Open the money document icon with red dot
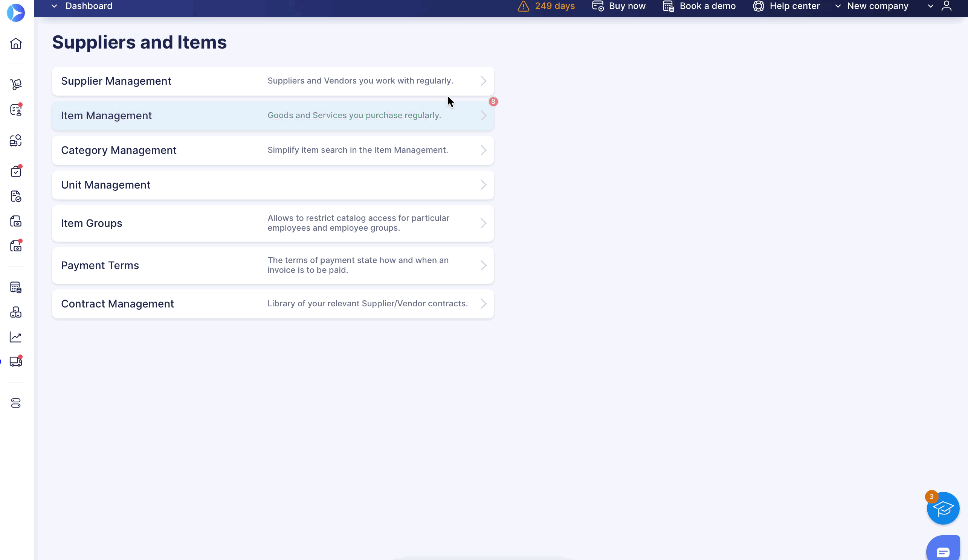 [x=16, y=246]
